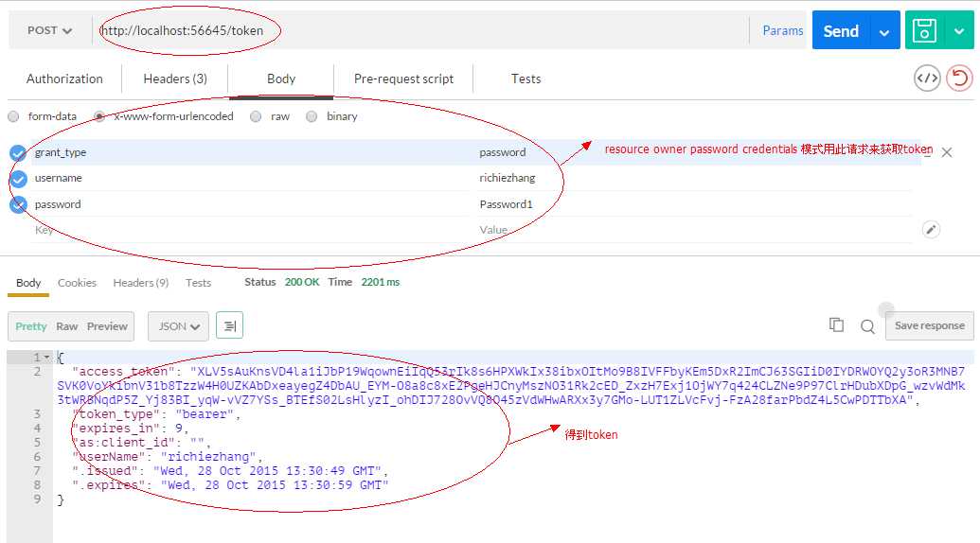Click the 200 OK status text
This screenshot has height=543, width=980.
(302, 282)
